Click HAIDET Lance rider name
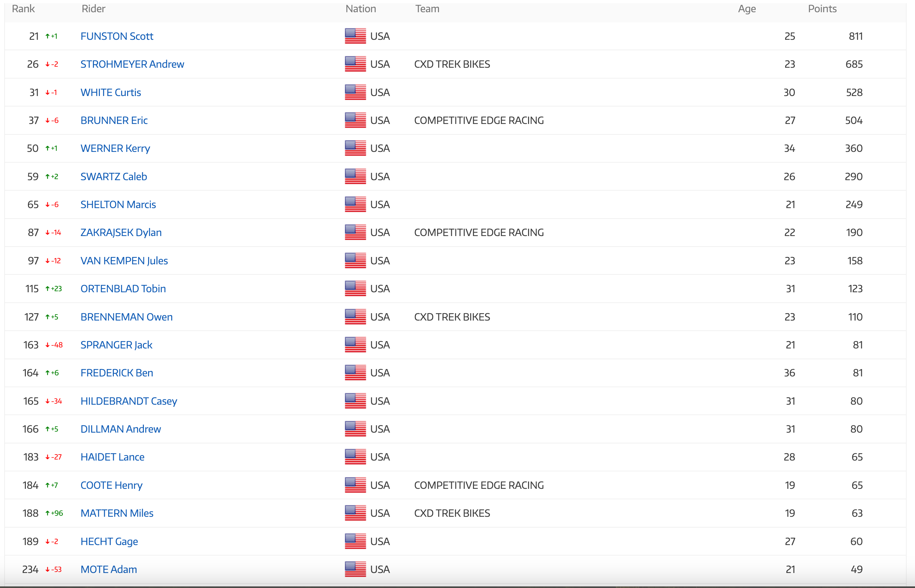The image size is (915, 588). 112,457
